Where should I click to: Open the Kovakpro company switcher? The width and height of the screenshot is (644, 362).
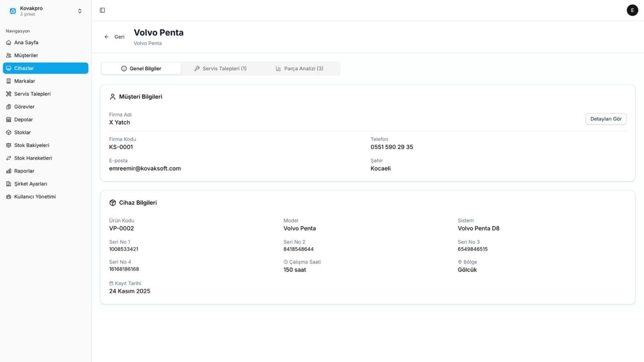[45, 11]
